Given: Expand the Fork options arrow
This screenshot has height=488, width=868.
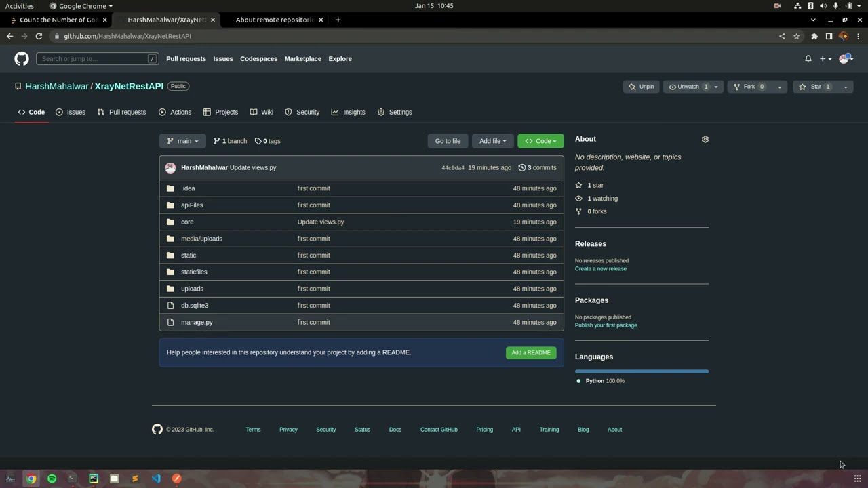Looking at the screenshot, I should 779,87.
